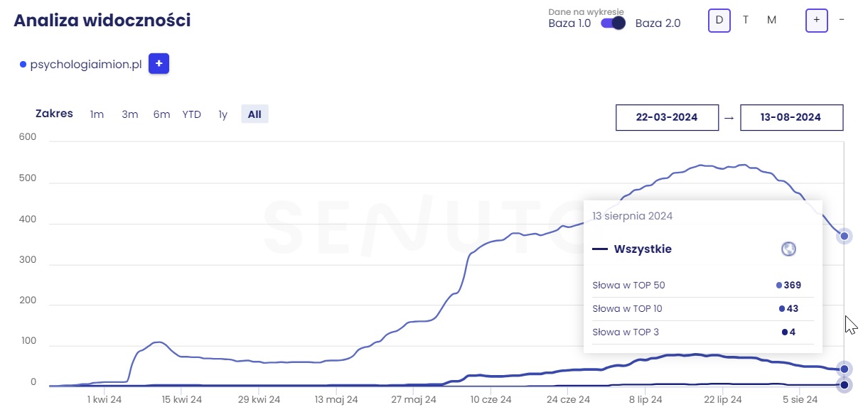Open the start date field 22-03-2024
This screenshot has width=868, height=412.
tap(667, 117)
